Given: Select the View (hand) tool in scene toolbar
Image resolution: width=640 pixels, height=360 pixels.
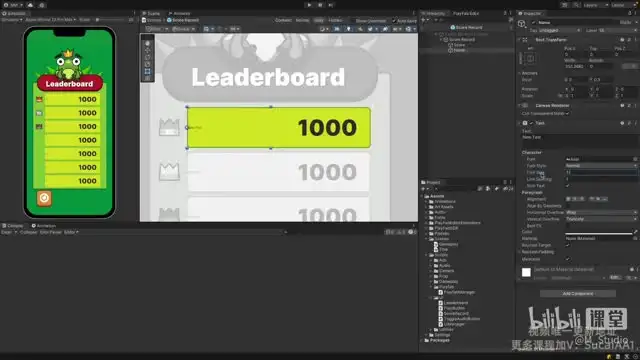Looking at the screenshot, I should pyautogui.click(x=147, y=43).
